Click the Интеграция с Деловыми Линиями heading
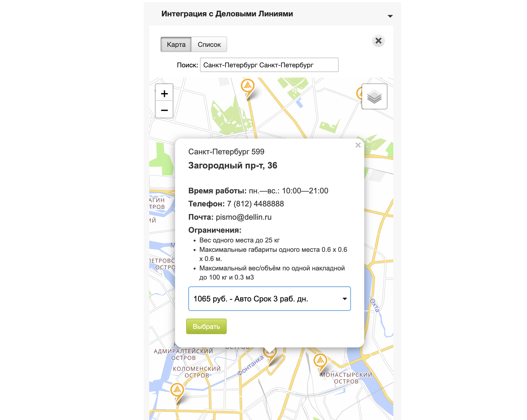Viewport: 527px width, 420px height. (227, 14)
